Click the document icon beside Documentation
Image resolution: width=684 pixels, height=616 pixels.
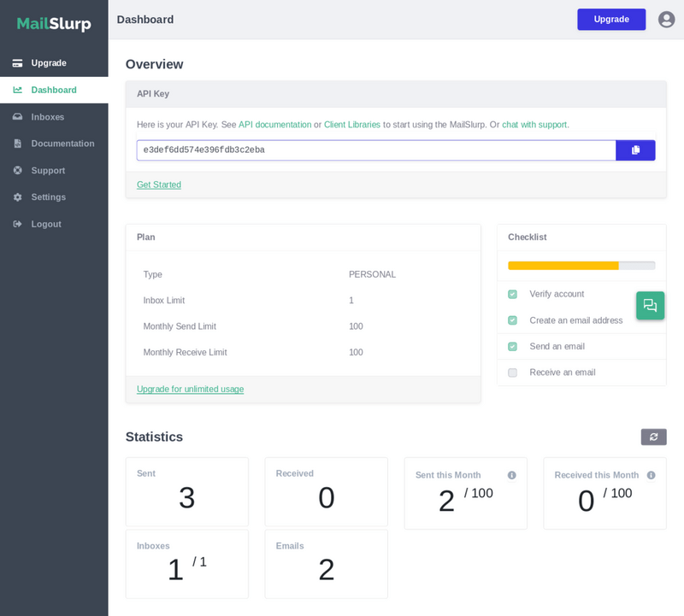click(x=17, y=144)
